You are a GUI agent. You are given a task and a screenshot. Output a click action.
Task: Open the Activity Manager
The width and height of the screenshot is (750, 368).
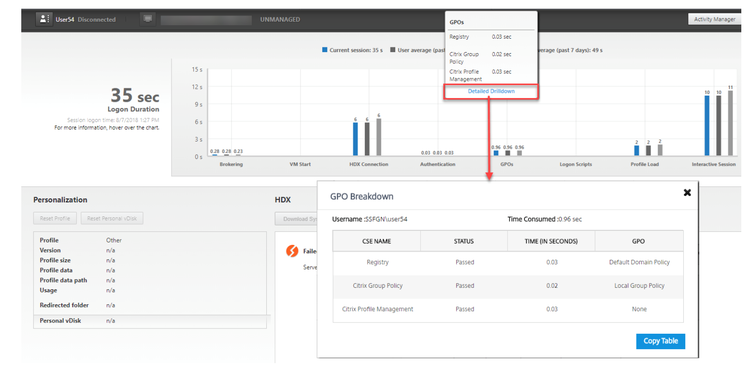(715, 19)
